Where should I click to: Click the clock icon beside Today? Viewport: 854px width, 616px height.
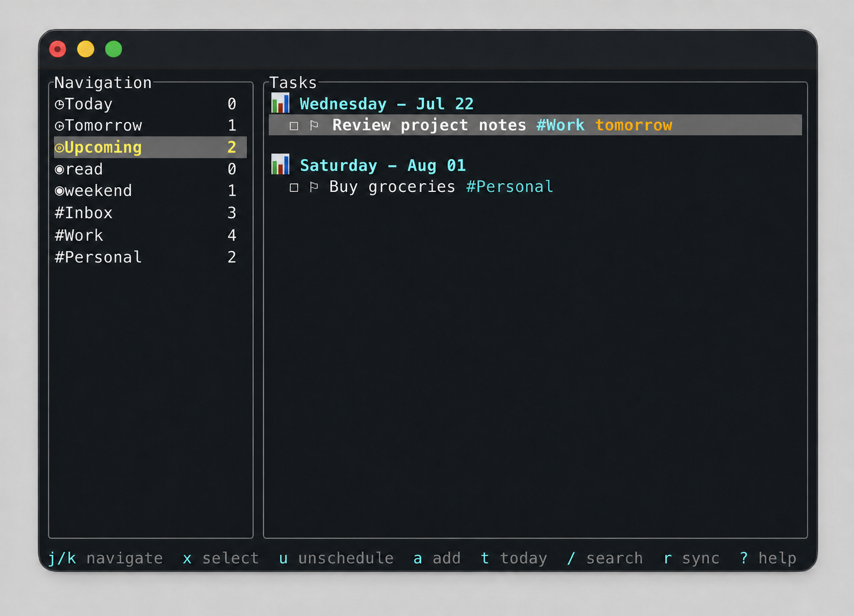click(x=59, y=105)
